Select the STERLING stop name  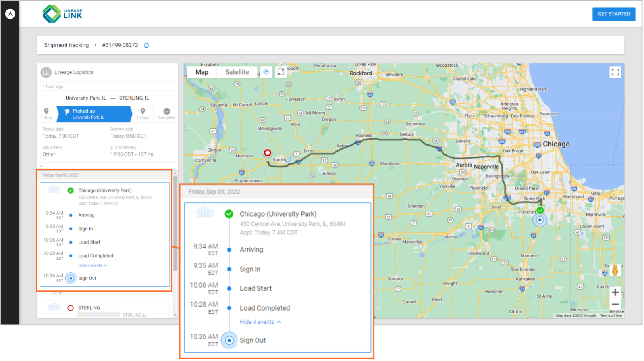pos(89,308)
